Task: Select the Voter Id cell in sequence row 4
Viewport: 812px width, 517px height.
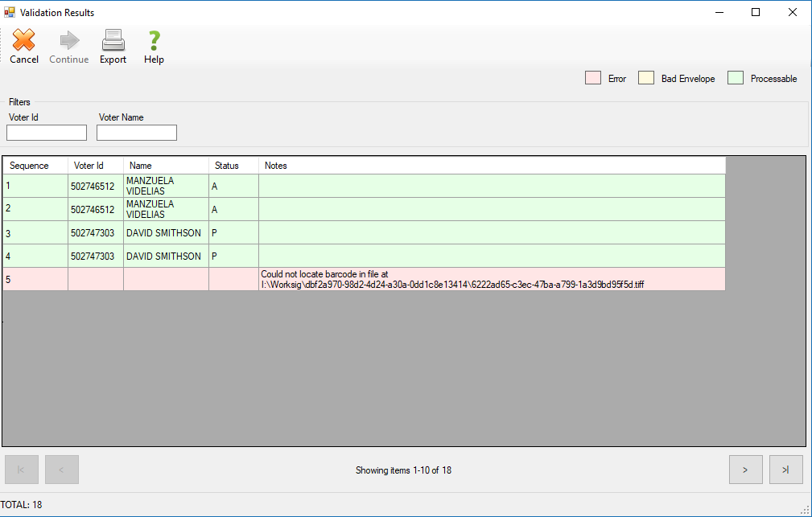Action: (x=96, y=256)
